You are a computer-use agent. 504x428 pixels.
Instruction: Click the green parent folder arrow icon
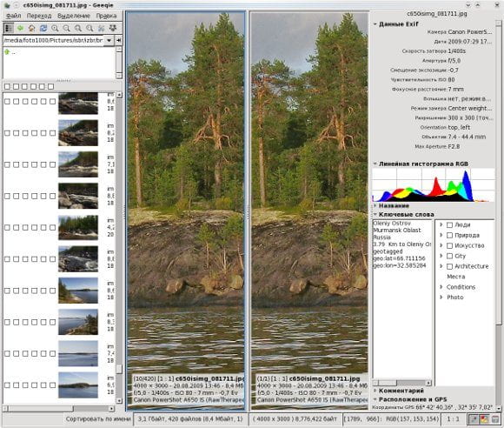point(7,52)
